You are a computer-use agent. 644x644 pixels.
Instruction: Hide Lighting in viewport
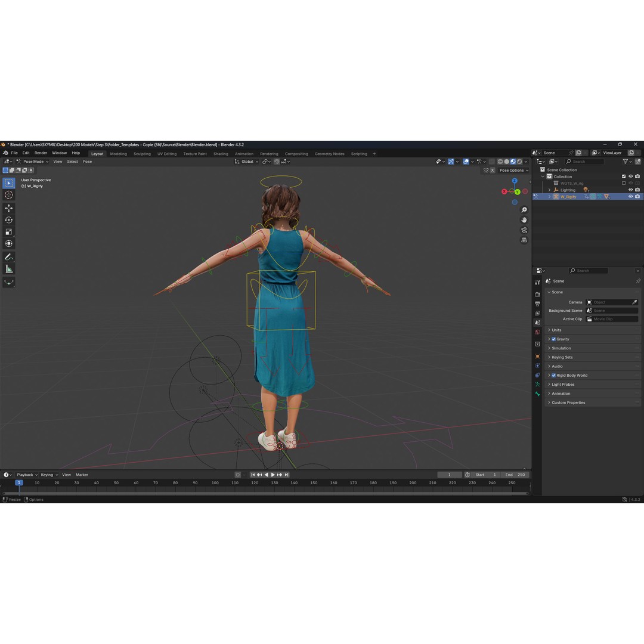(x=631, y=190)
